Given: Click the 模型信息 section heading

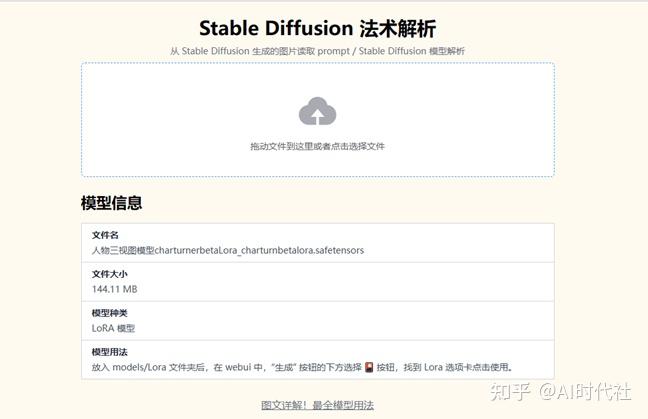Looking at the screenshot, I should click(112, 203).
